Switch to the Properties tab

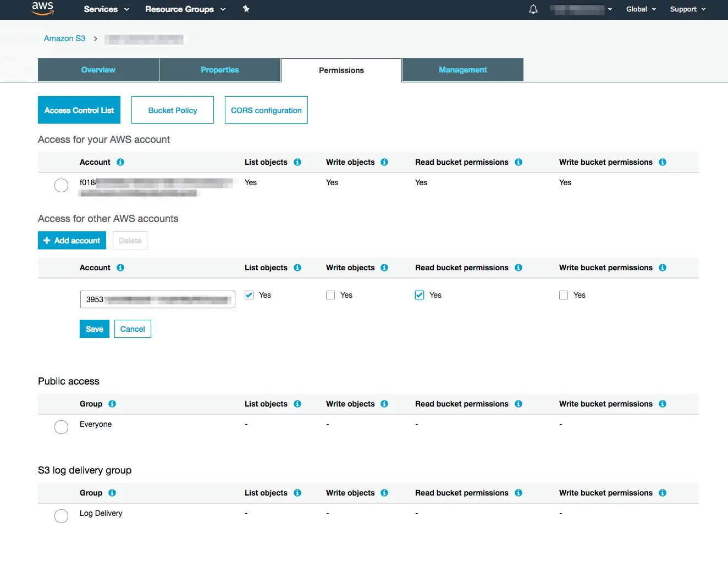coord(219,70)
